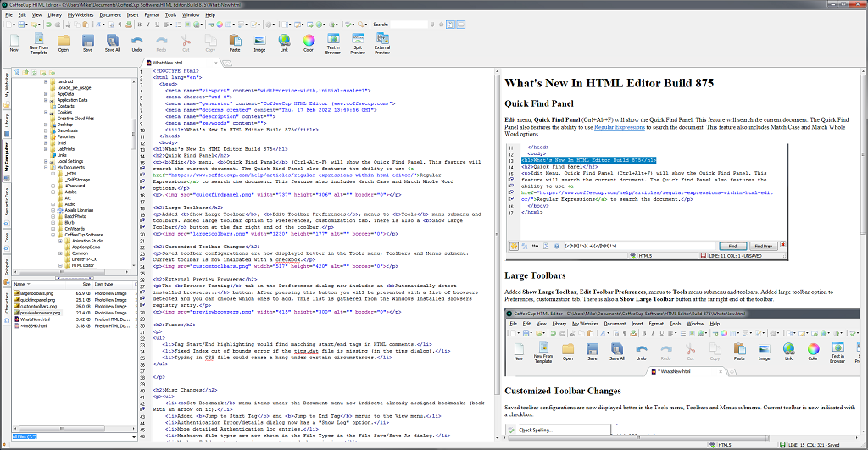
Task: Open the My Websites menu
Action: click(81, 15)
